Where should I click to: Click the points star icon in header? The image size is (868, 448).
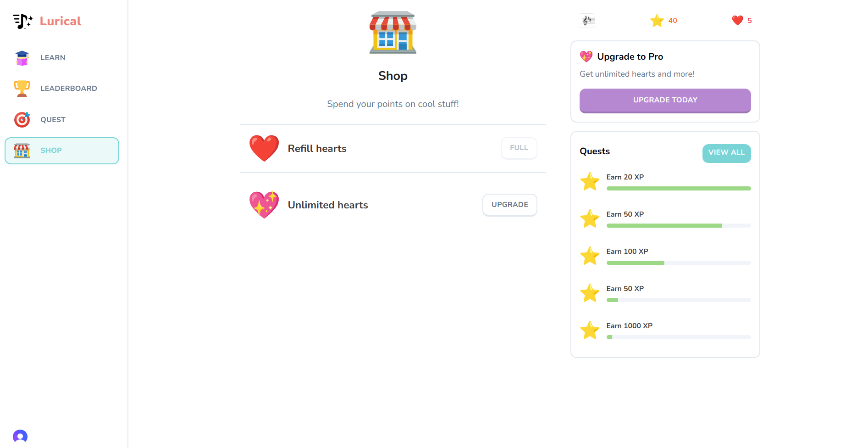point(657,21)
